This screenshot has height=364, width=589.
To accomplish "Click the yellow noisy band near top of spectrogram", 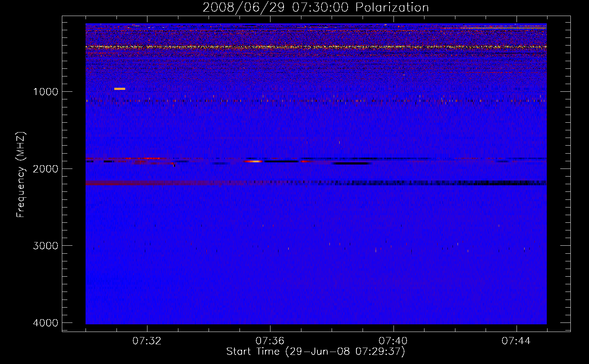I will 316,47.
